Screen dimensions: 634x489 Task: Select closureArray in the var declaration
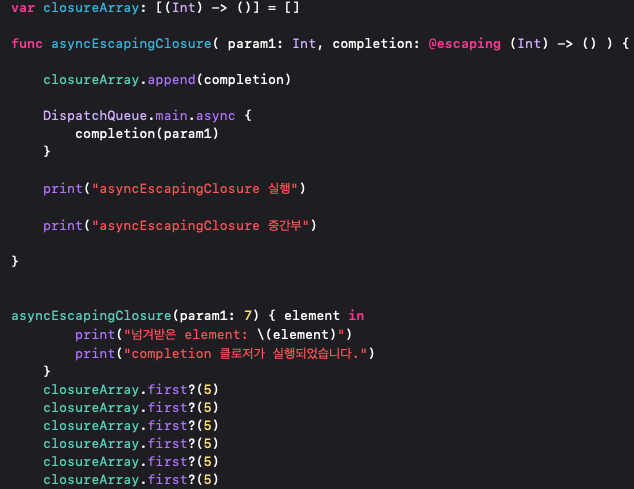coord(91,8)
